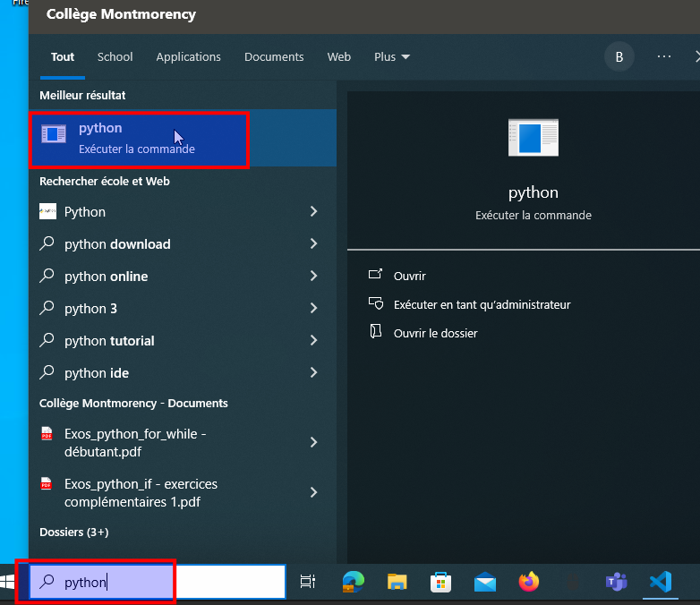Open Microsoft Teams from the taskbar
This screenshot has width=700, height=605.
coord(617,582)
